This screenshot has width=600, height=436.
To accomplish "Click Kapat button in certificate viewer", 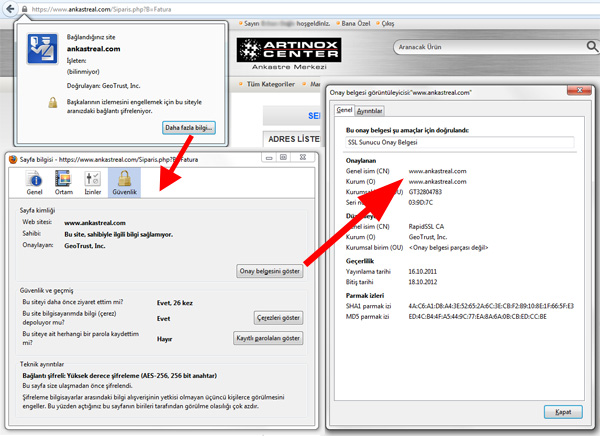I will 563,412.
